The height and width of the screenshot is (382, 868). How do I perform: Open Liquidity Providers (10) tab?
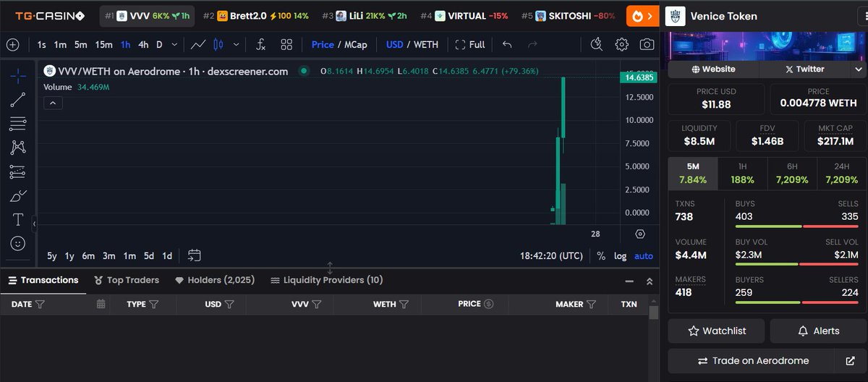(x=326, y=280)
